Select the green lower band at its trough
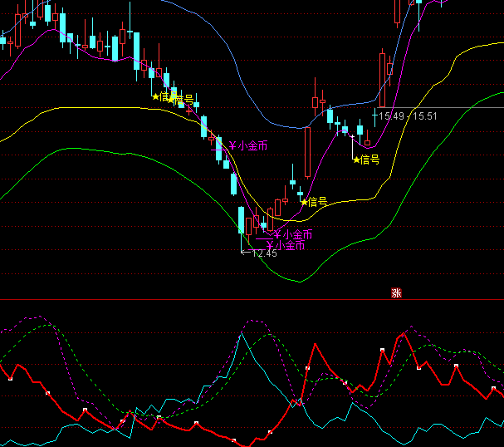Image resolution: width=504 pixels, height=447 pixels. [x=299, y=281]
